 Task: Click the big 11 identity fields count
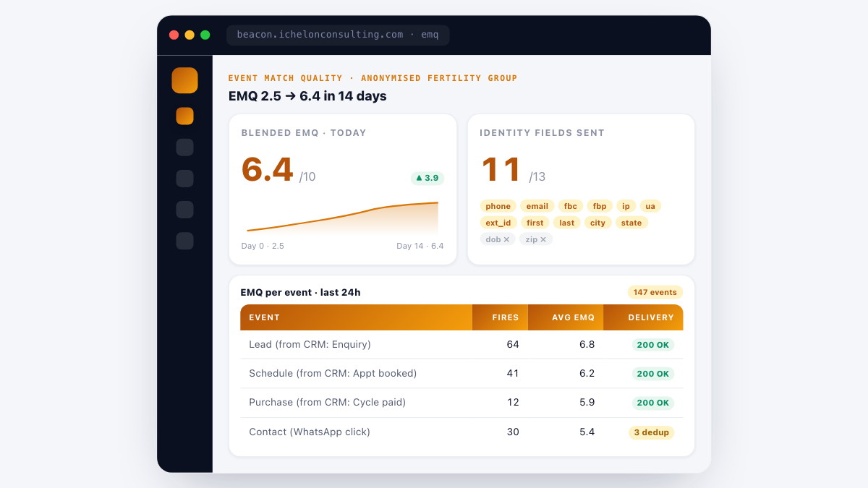coord(502,170)
